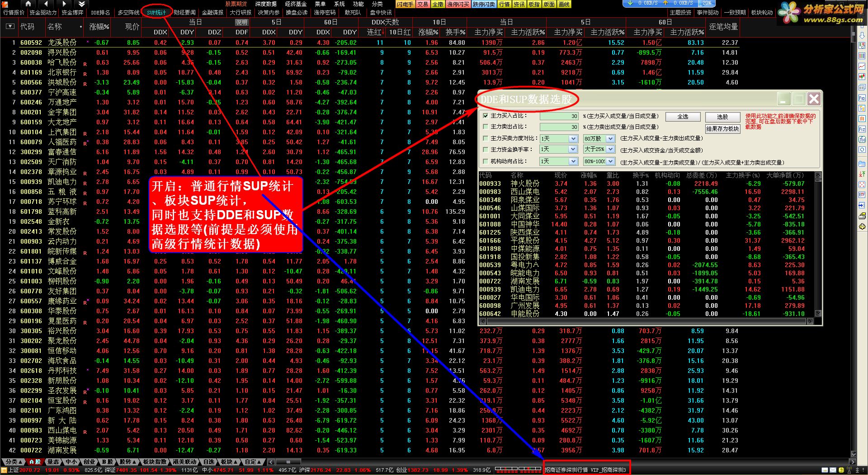Viewport: 868px width, 475px height.
Task: Open the tree structure sidebar icon
Action: (x=862, y=108)
